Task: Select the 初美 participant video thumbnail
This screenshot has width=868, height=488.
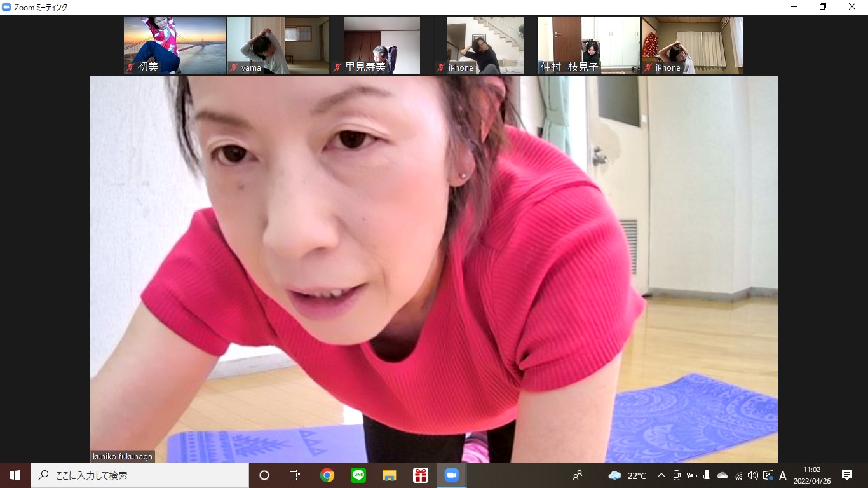Action: (x=175, y=45)
